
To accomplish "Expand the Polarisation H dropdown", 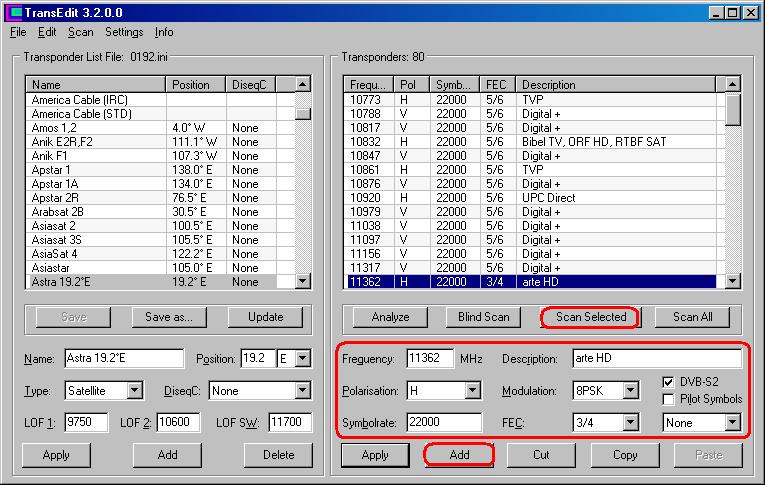I will point(472,391).
